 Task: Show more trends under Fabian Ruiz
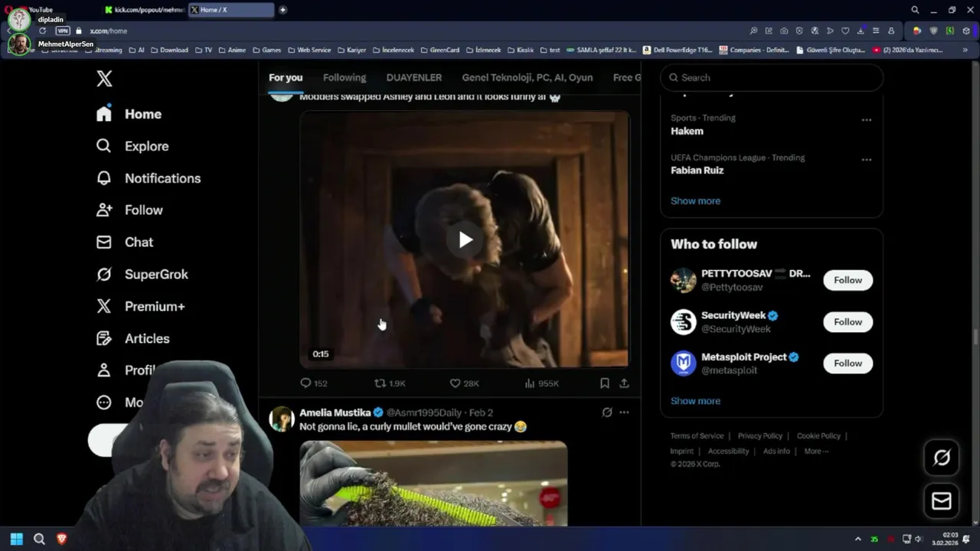click(695, 201)
